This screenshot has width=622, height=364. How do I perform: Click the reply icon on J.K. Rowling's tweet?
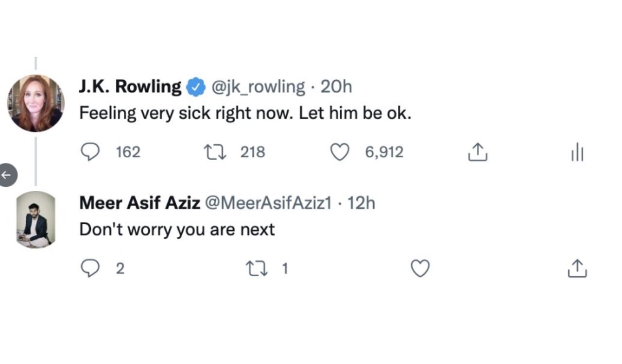coord(90,152)
